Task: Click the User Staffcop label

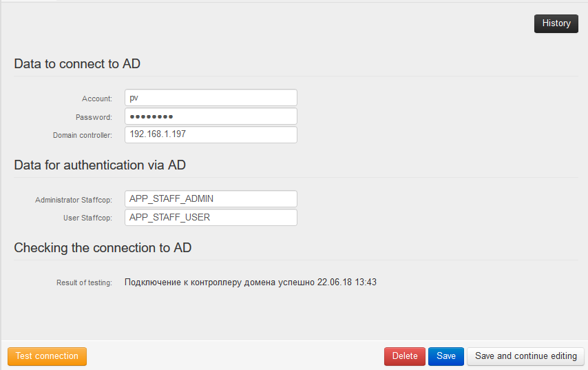Action: 87,218
